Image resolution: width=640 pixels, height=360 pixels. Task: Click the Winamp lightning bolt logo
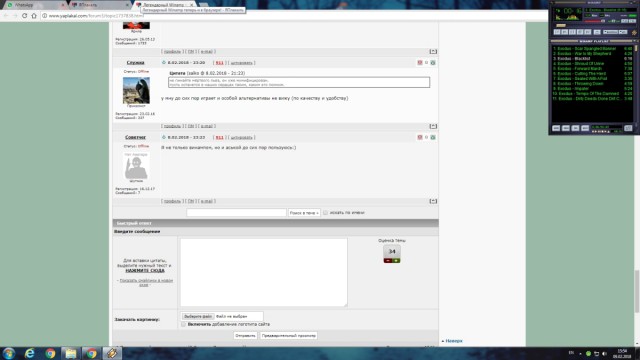pos(634,32)
